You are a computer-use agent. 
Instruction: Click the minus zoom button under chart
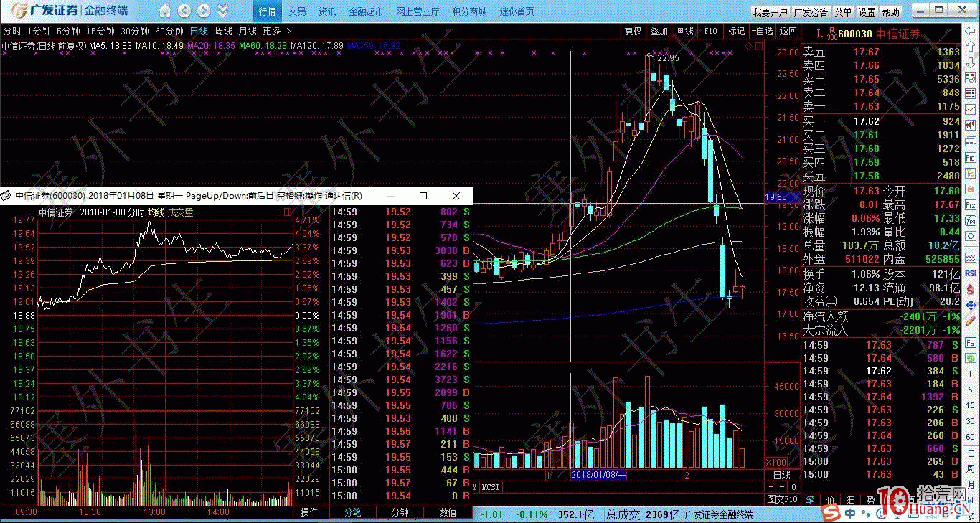(x=781, y=487)
